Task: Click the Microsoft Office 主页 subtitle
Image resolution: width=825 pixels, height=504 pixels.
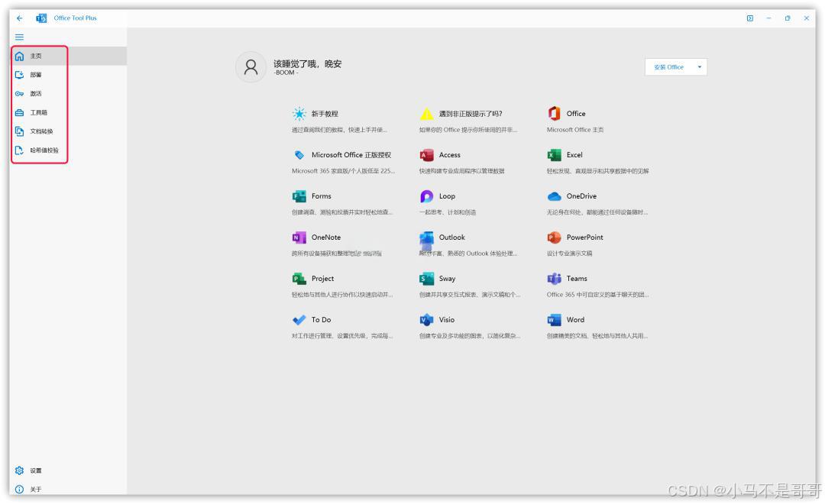Action: 575,129
